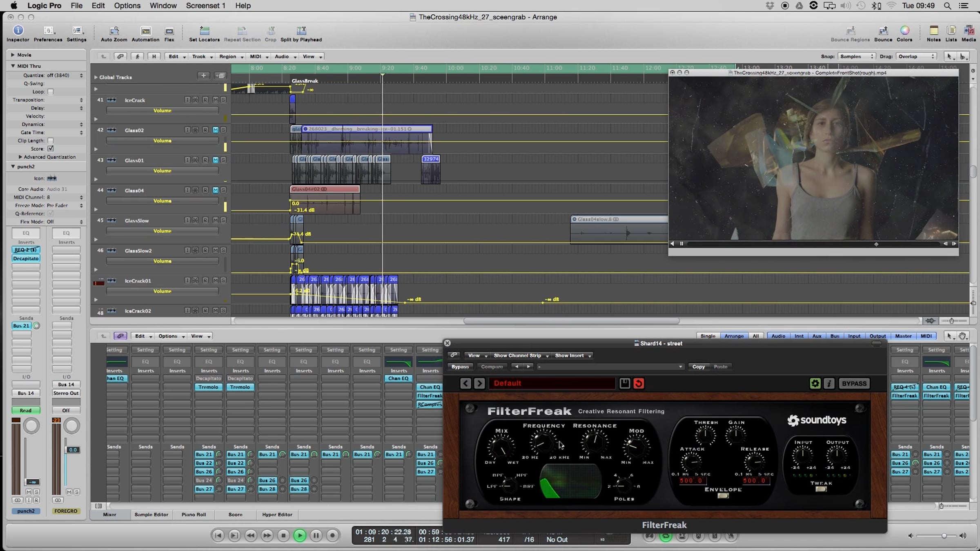Toggle the FilterFreak BYPASS button
This screenshot has width=980, height=551.
[854, 383]
